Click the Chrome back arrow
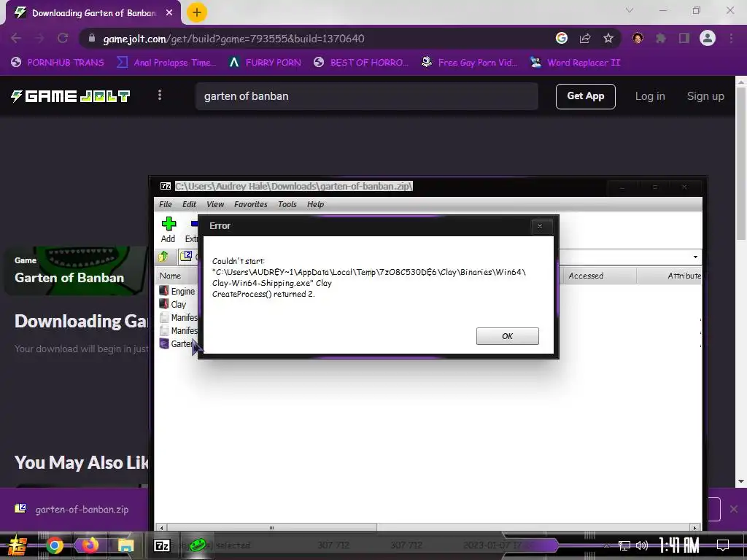Viewport: 747px width, 560px height. pos(16,38)
